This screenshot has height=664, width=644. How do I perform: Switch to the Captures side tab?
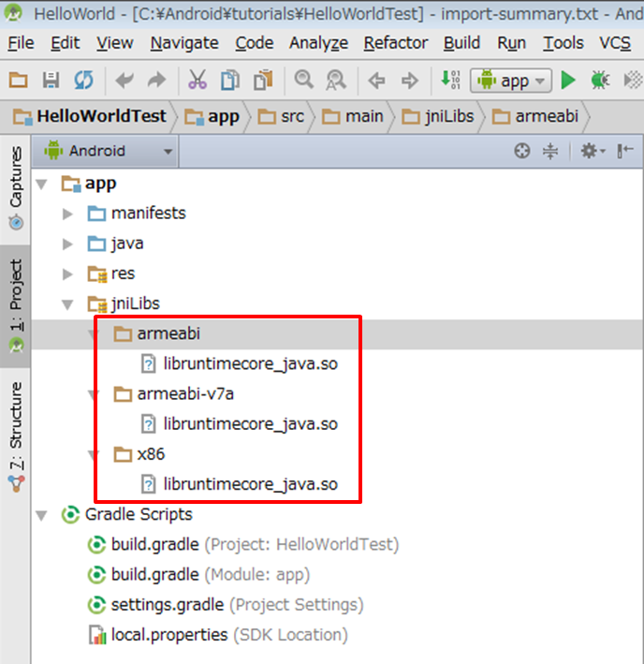pyautogui.click(x=16, y=188)
